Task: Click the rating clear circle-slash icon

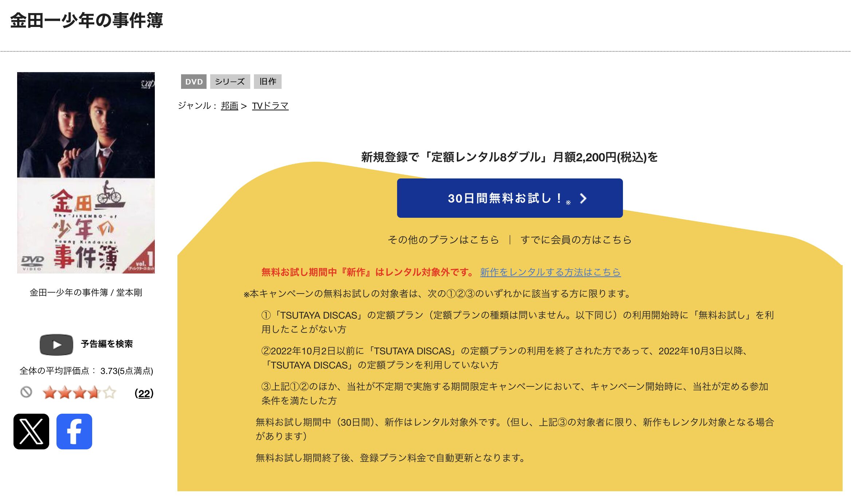Action: tap(26, 392)
